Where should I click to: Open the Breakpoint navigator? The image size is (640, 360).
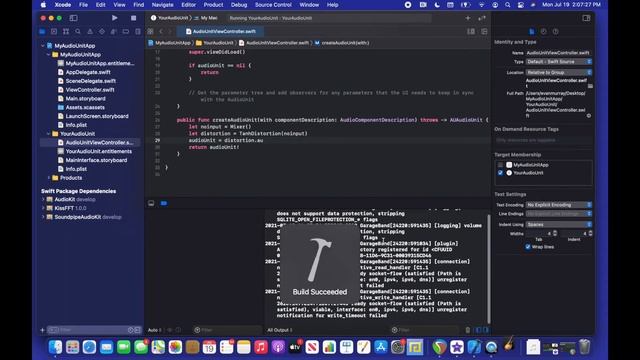126,31
